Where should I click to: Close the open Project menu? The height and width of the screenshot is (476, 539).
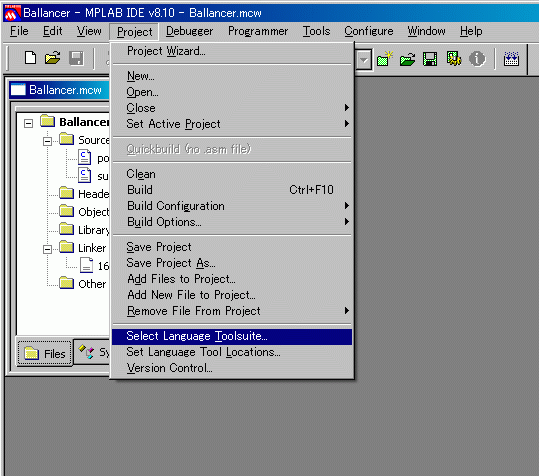click(x=134, y=32)
